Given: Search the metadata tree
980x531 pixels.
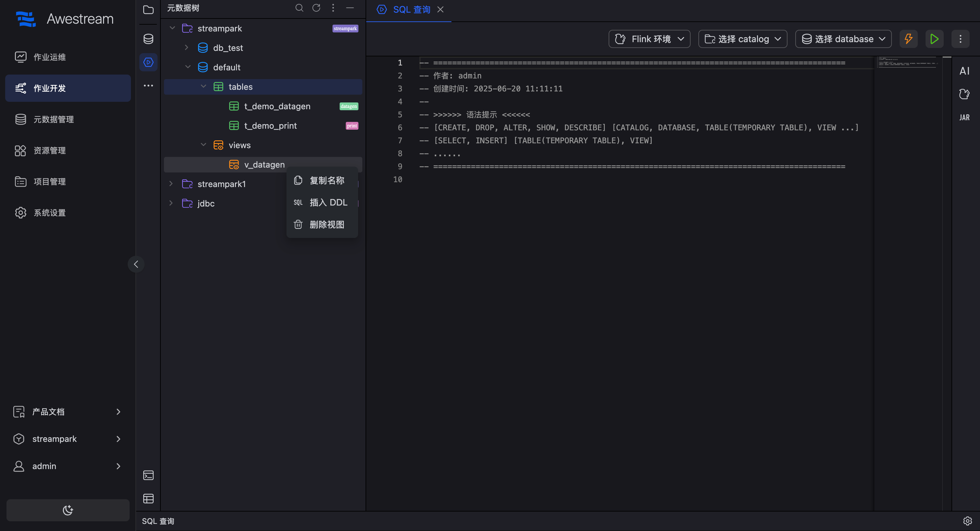Looking at the screenshot, I should point(299,8).
